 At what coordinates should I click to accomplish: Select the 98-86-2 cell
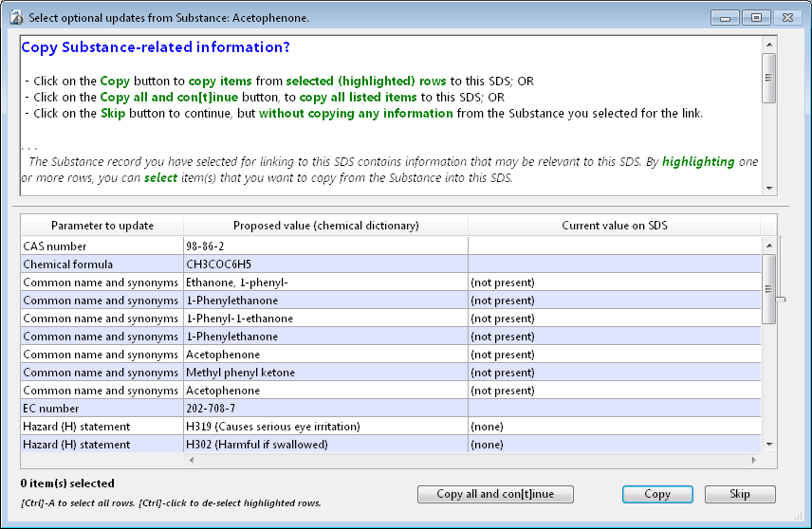325,246
